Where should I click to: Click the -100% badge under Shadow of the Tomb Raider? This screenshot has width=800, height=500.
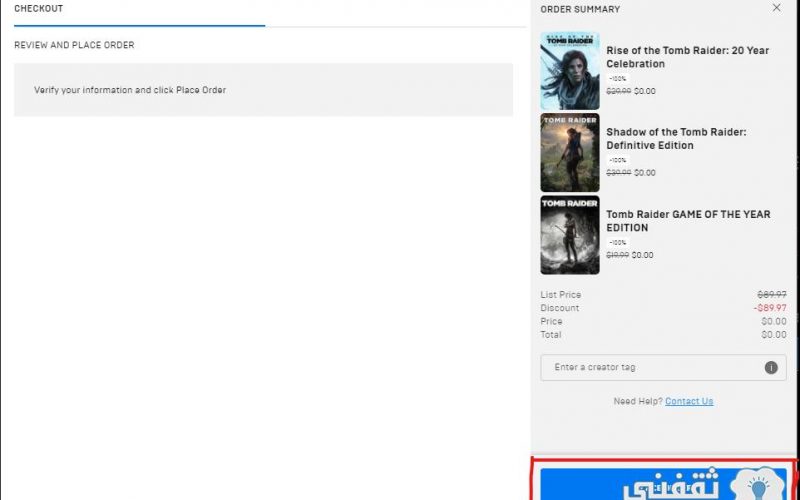(617, 160)
